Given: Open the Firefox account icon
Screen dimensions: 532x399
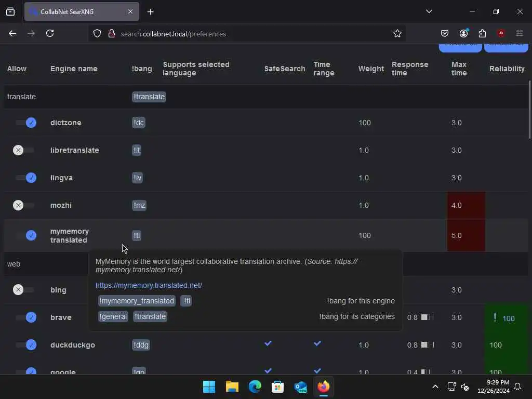Looking at the screenshot, I should pyautogui.click(x=463, y=34).
